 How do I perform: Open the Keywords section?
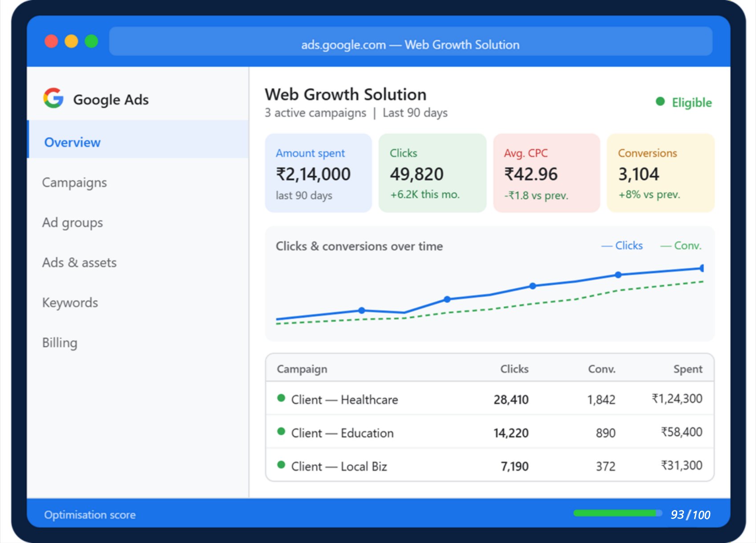click(70, 303)
